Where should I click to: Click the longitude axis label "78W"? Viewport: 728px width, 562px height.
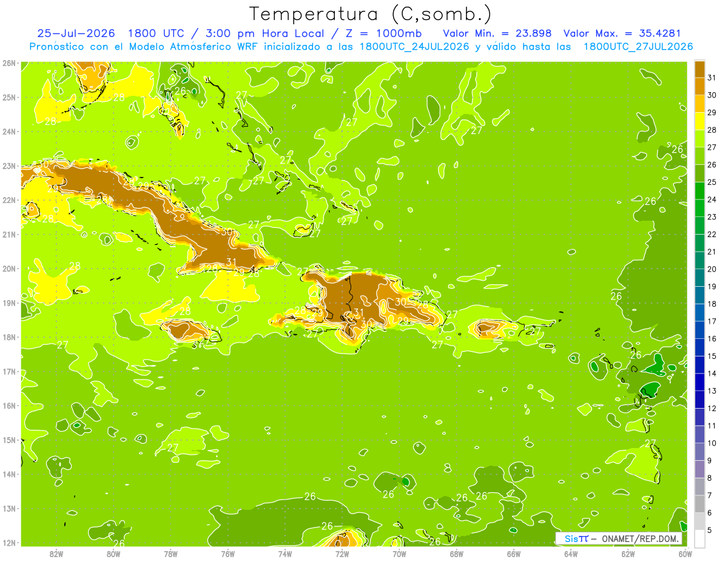pyautogui.click(x=170, y=554)
